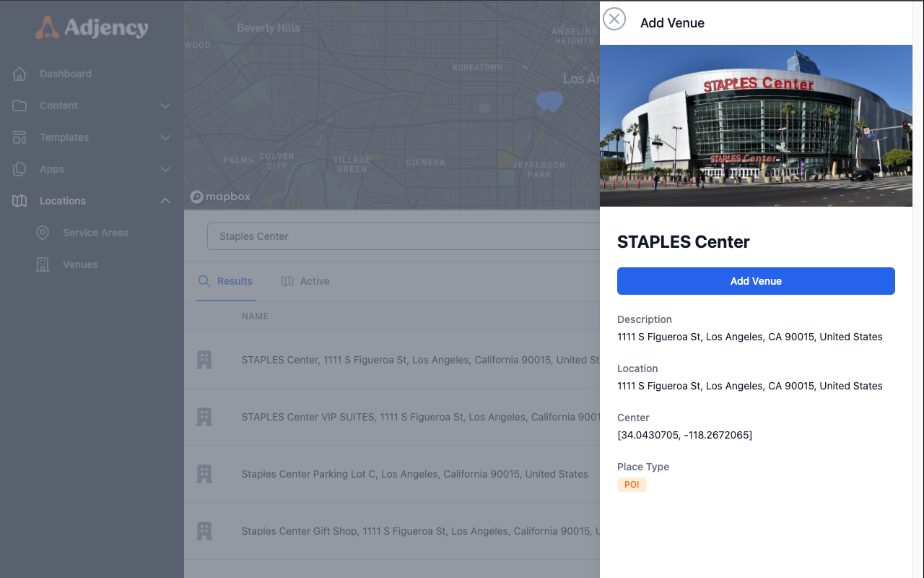Click the STAPLES Center photo
The width and height of the screenshot is (924, 578).
[756, 126]
